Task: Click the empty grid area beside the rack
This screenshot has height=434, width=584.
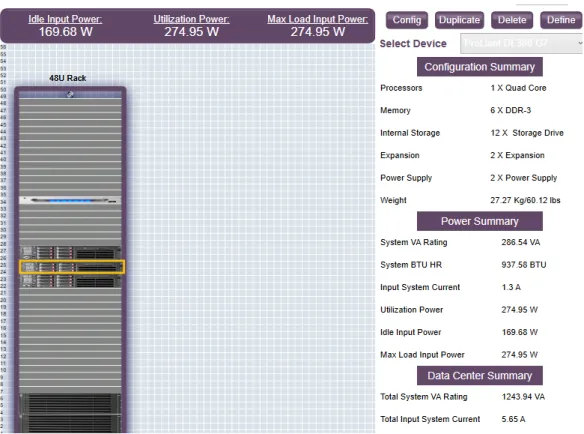Action: [x=250, y=238]
